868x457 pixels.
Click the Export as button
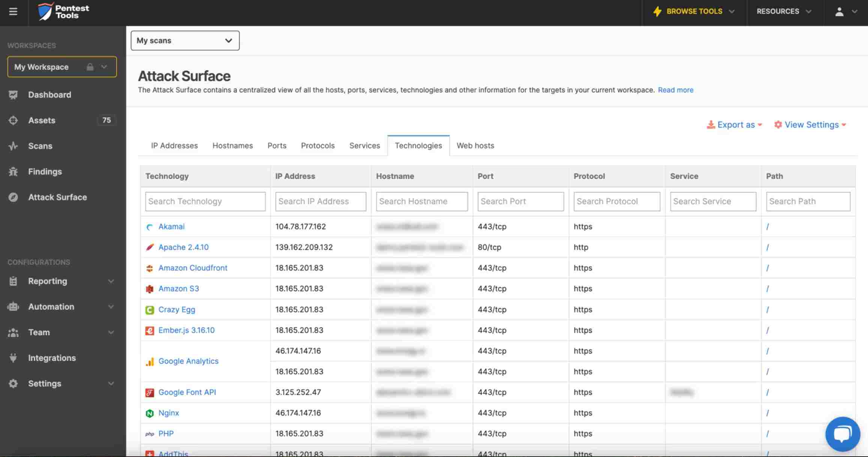coord(735,125)
